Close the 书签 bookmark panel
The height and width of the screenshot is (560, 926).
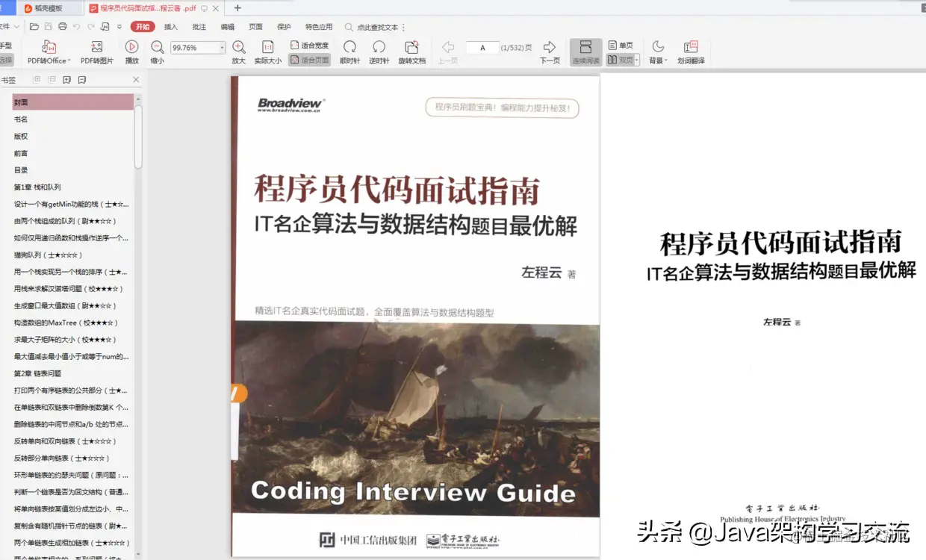pos(136,79)
